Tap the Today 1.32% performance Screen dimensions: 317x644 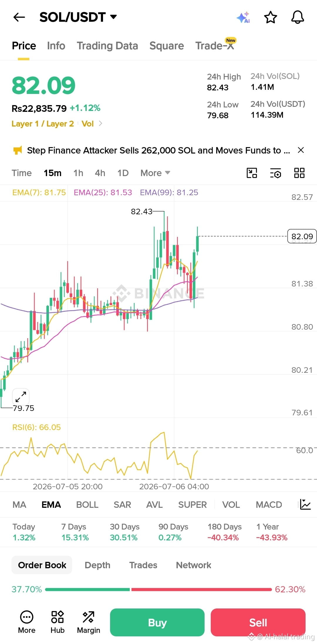pyautogui.click(x=24, y=532)
